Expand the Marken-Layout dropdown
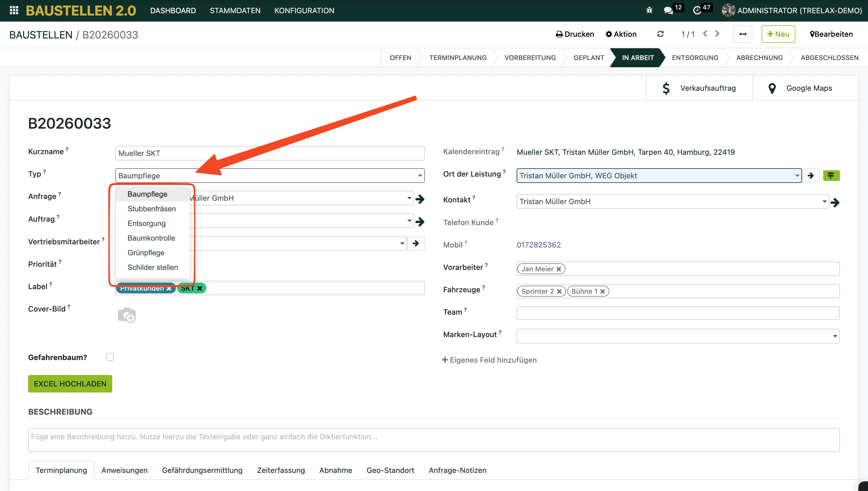868x491 pixels. pos(835,336)
